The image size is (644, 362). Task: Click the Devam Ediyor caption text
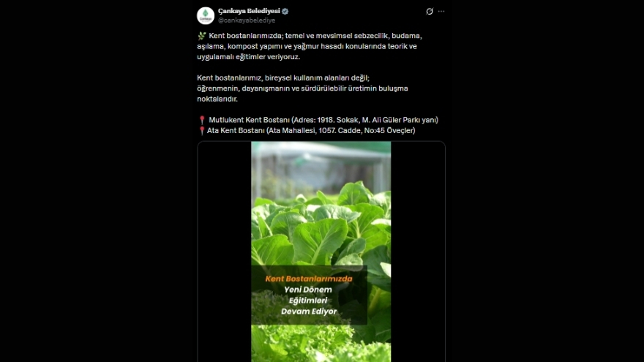click(x=309, y=312)
